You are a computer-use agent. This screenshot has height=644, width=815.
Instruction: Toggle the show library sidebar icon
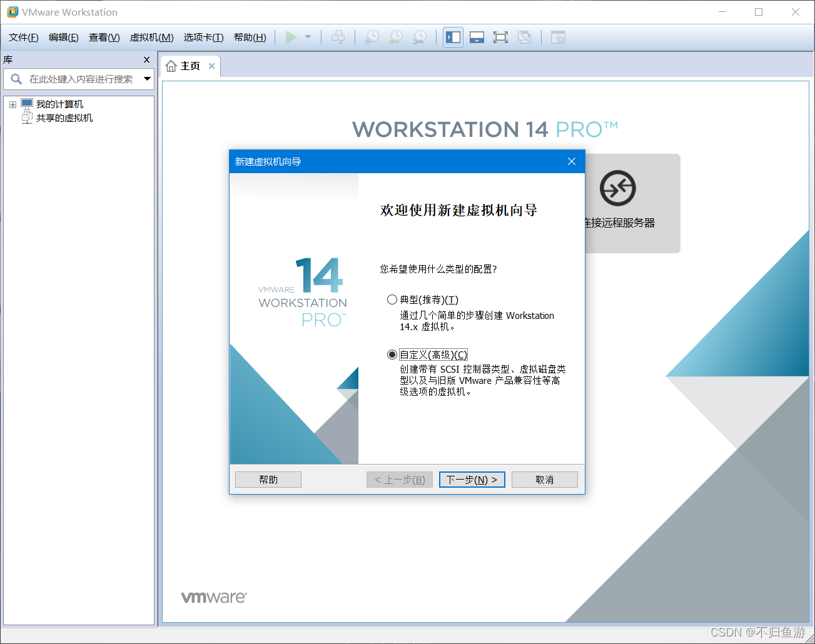pos(453,38)
